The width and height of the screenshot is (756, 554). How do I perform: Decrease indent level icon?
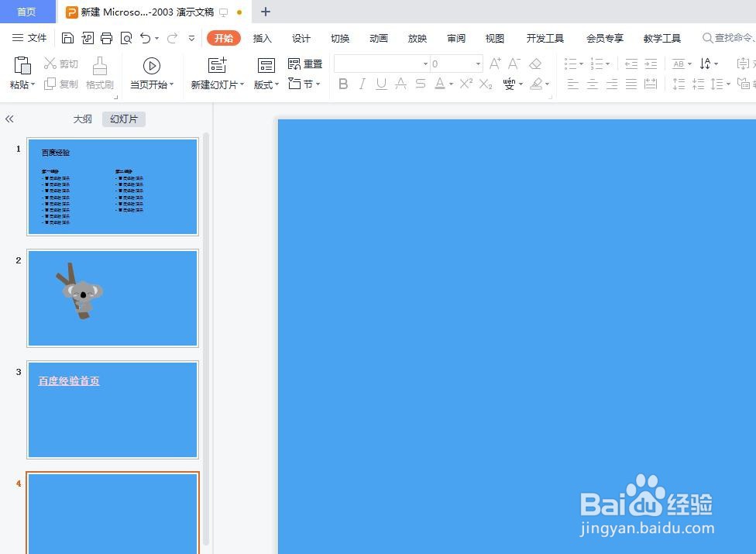pos(631,64)
